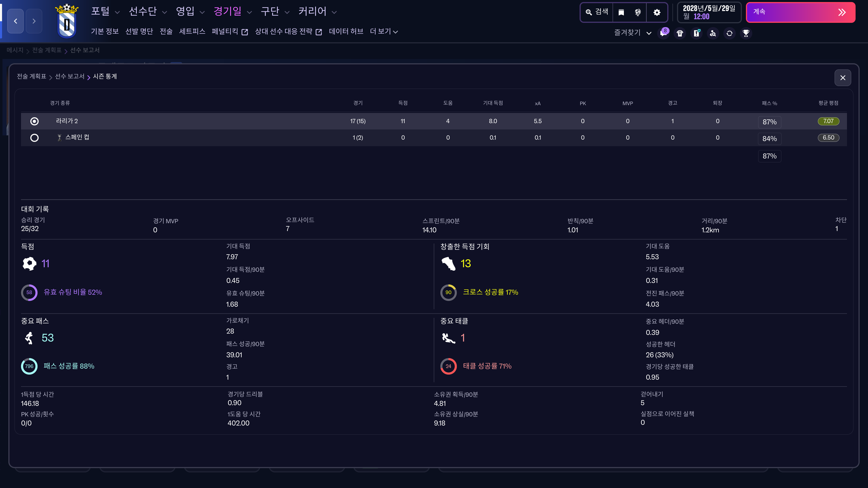Click the trophy competitions icon
Screen dimensions: 868x488
point(746,33)
